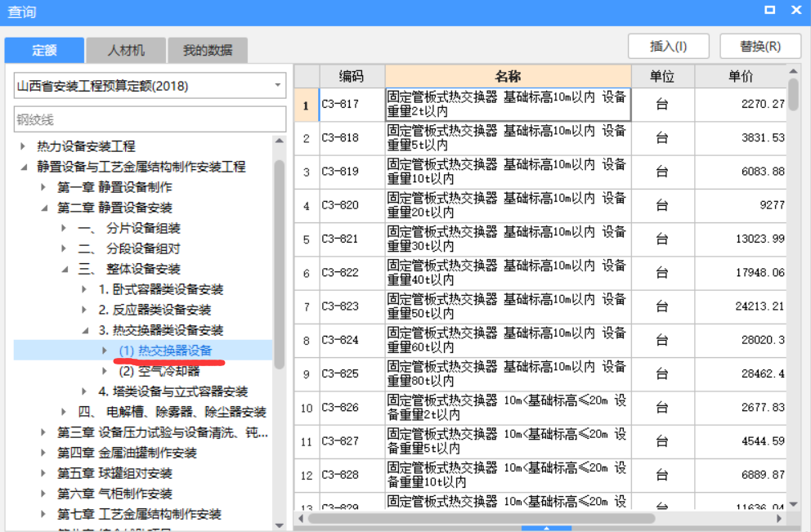
Task: Select 第五章 球罐组对安装 item
Action: 114,473
